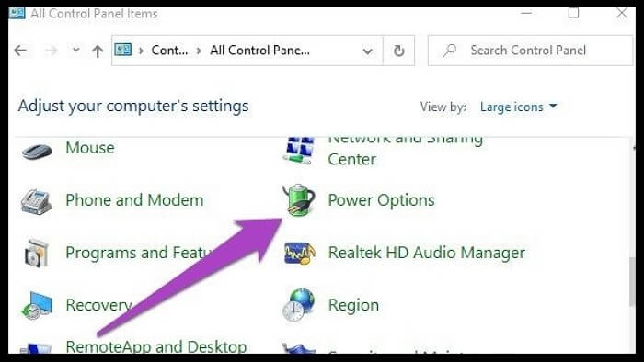Maximize the Control Panel window
The width and height of the screenshot is (644, 362).
click(573, 13)
